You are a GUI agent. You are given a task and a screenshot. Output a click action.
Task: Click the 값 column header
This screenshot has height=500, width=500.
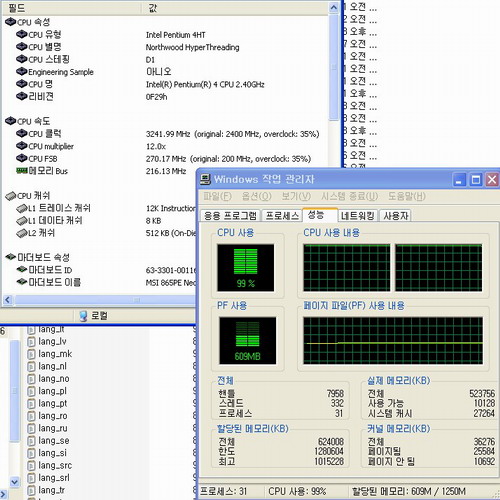235,8
